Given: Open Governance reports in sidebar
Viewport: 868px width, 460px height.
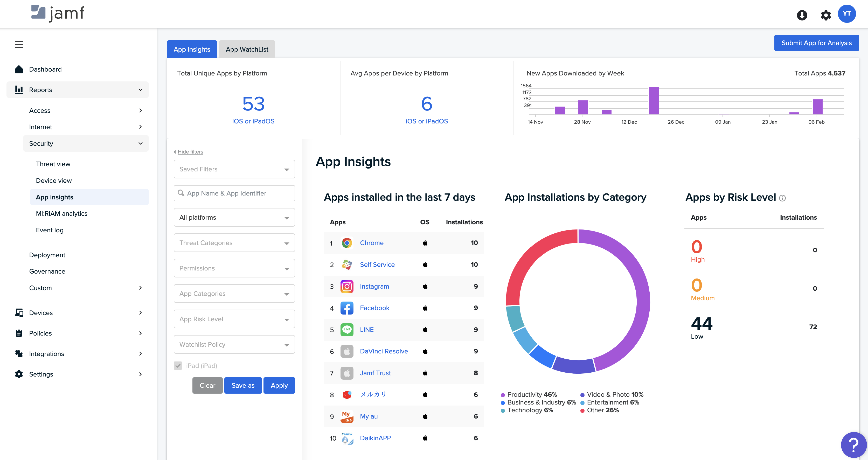Looking at the screenshot, I should (47, 271).
